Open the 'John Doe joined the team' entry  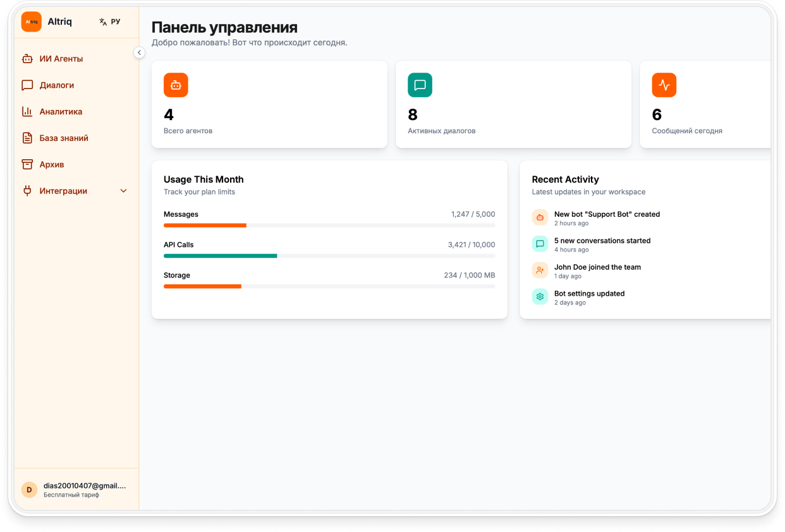[597, 267]
